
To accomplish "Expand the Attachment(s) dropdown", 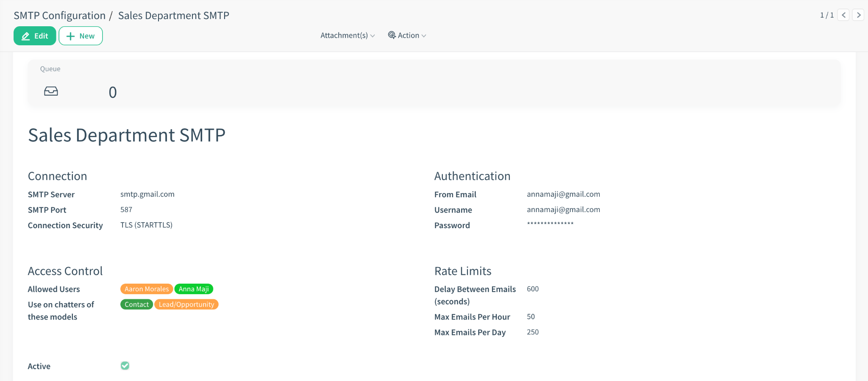I will pos(347,36).
